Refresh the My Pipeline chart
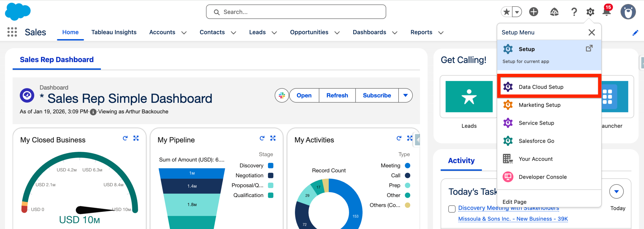The image size is (644, 229). (x=262, y=138)
